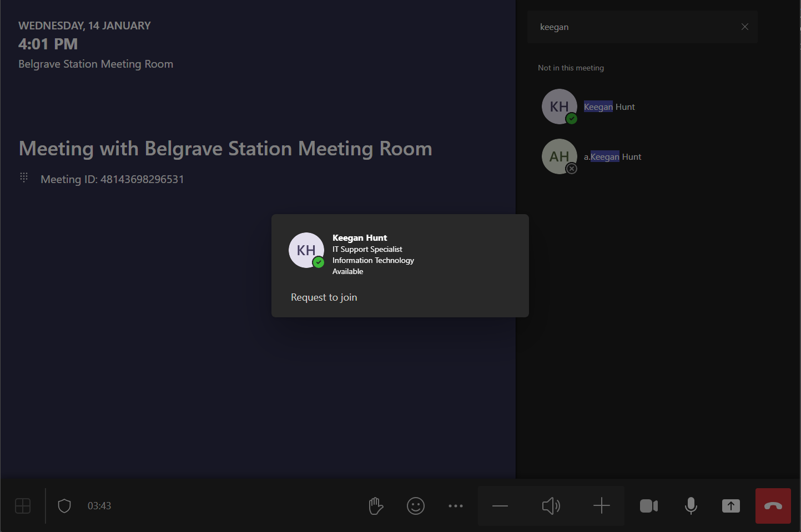801x532 pixels.
Task: Click the keegan search input field
Action: [x=633, y=27]
